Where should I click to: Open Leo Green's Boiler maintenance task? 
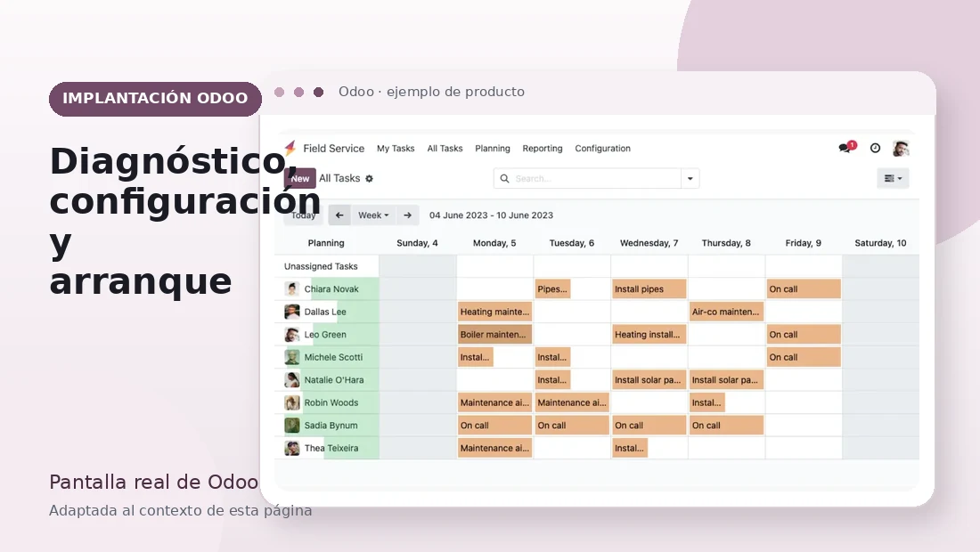tap(494, 335)
